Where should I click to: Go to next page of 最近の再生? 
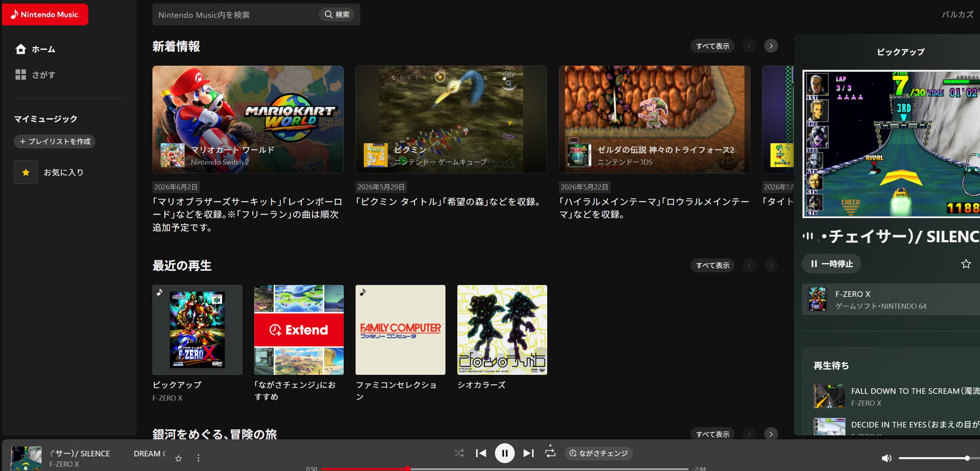tap(771, 265)
